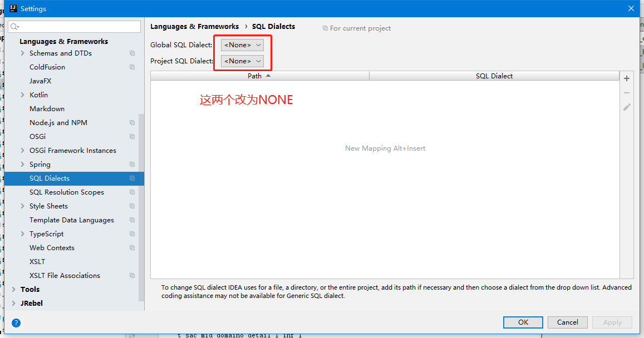Viewport: 644px width, 338px height.
Task: Click the settings search input field
Action: [75, 27]
